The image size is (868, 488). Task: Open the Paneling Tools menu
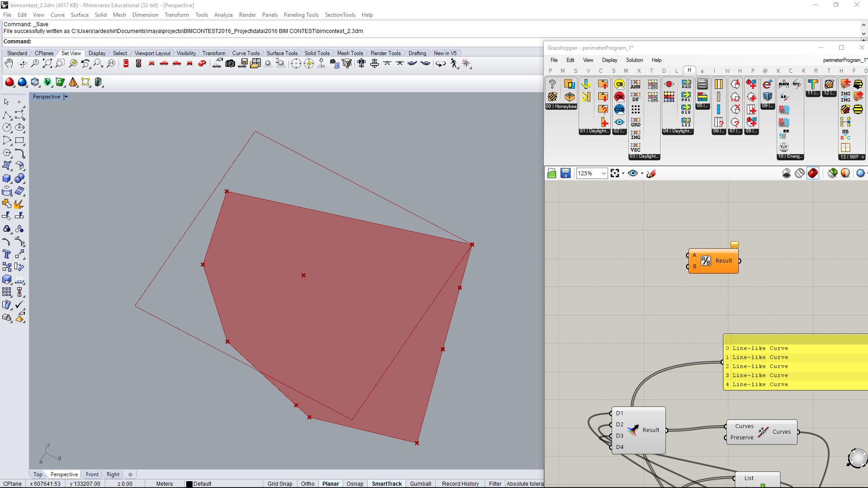[301, 15]
